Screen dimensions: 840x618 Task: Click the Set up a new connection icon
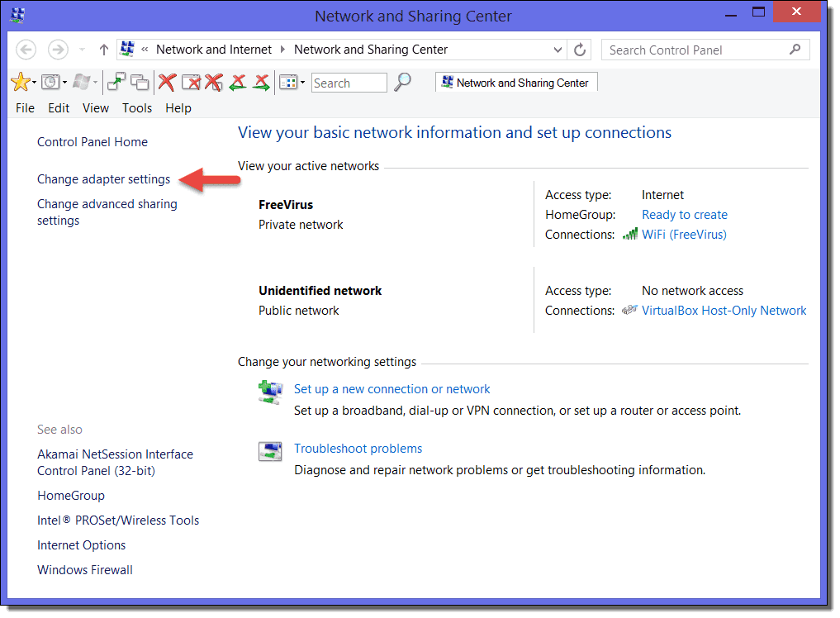pyautogui.click(x=270, y=392)
